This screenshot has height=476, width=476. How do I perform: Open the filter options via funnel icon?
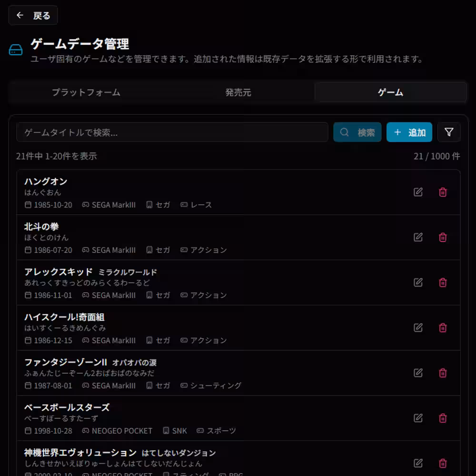(x=448, y=132)
